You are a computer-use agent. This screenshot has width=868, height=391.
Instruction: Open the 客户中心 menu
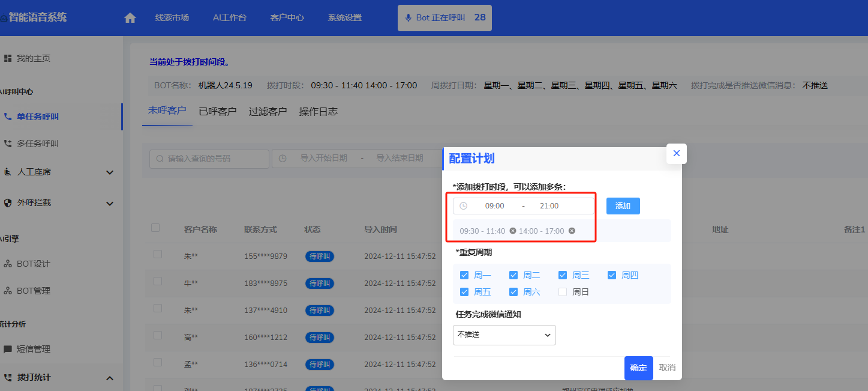tap(287, 18)
